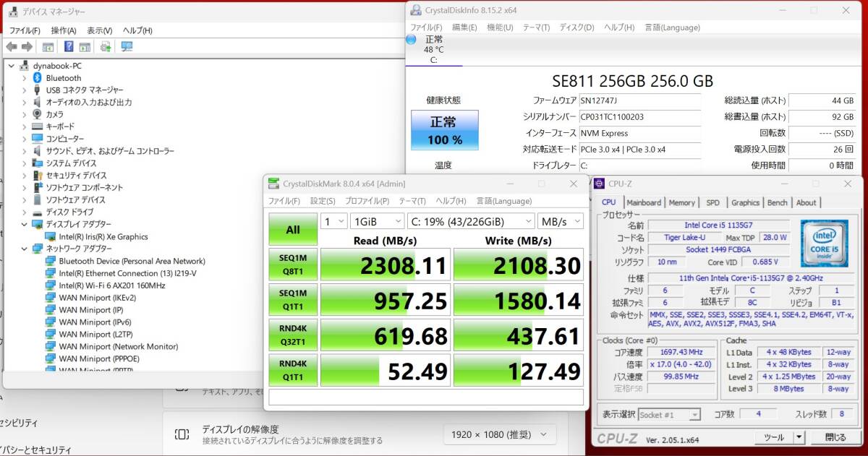Collapse the dynabook-PC root node
The width and height of the screenshot is (868, 456).
click(x=12, y=66)
